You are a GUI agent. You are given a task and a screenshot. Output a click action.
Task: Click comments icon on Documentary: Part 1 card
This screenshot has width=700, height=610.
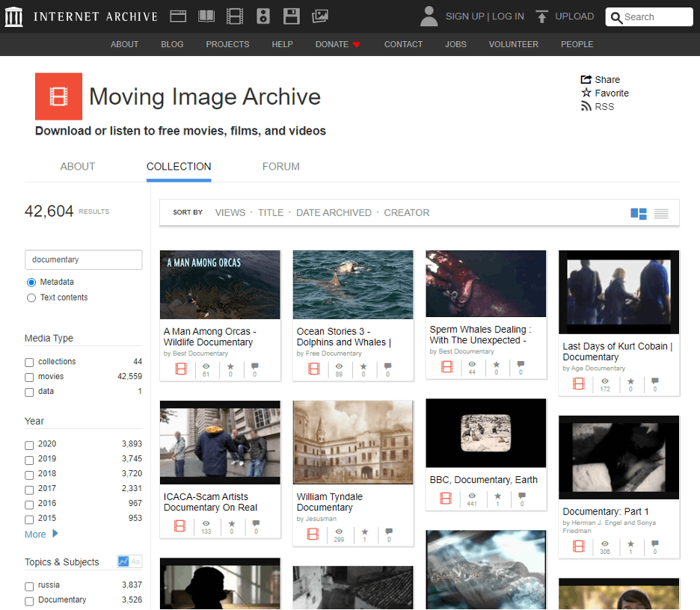[x=655, y=543]
